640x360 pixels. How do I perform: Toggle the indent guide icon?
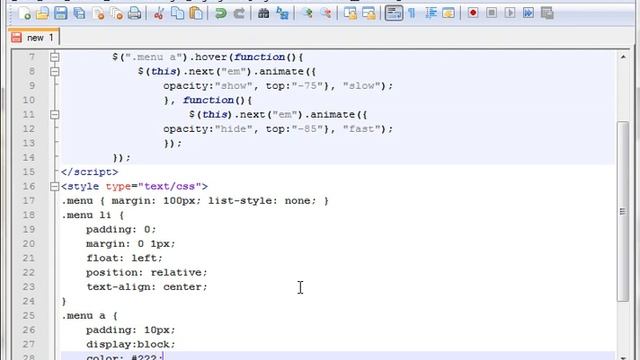coord(431,13)
